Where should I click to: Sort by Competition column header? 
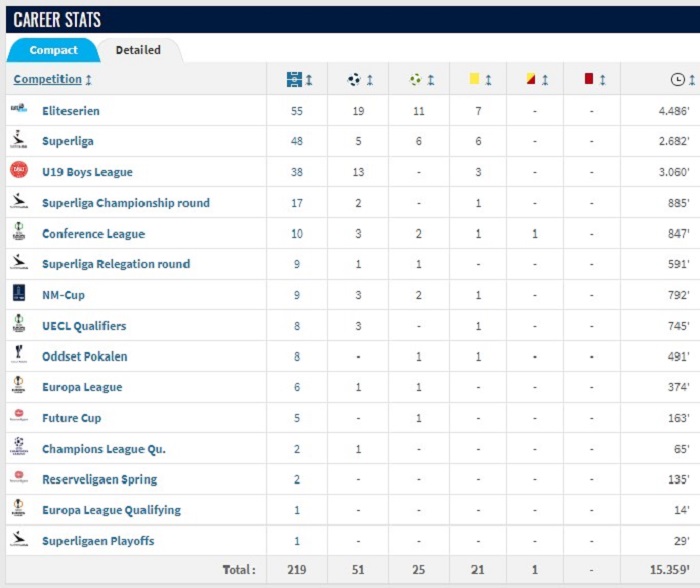tap(48, 79)
